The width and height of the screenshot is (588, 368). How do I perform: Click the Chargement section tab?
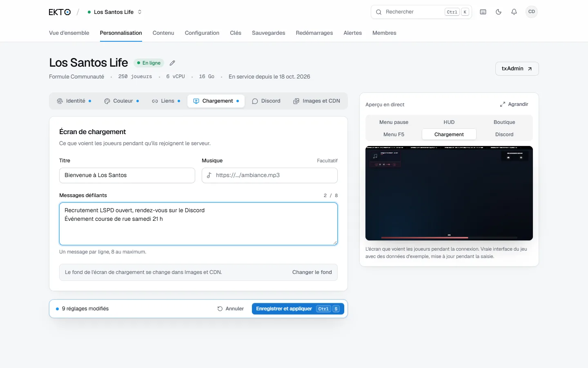[216, 101]
